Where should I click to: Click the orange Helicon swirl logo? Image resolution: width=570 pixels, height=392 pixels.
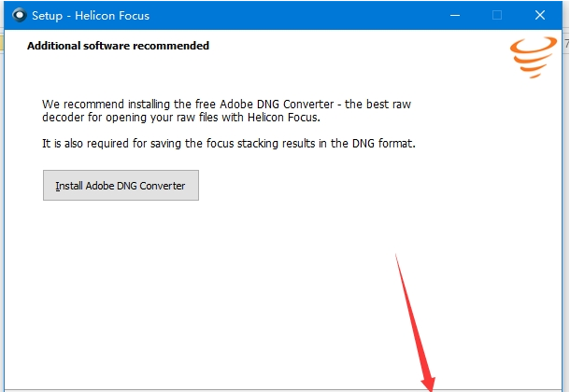pos(534,58)
